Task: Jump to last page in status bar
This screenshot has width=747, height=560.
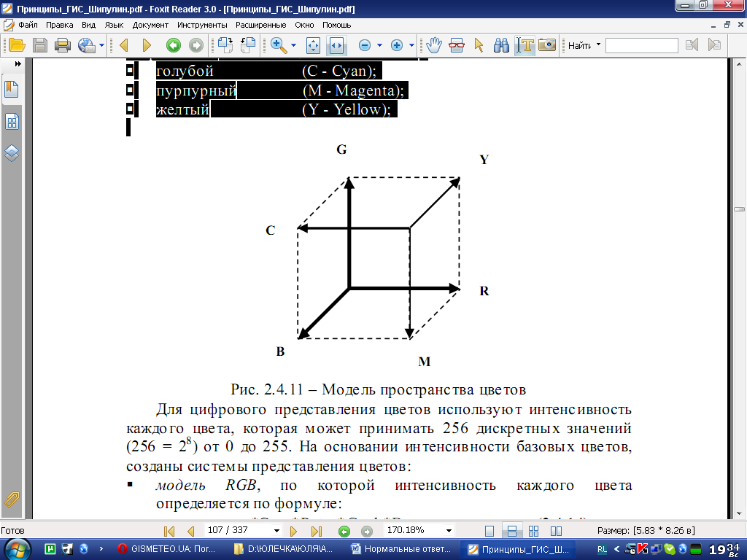Action: [x=317, y=531]
